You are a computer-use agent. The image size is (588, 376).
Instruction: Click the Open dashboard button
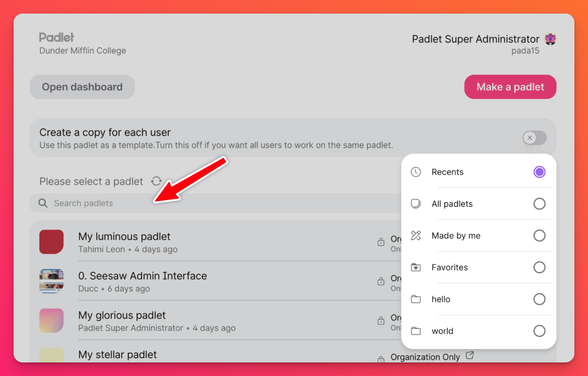click(x=82, y=87)
